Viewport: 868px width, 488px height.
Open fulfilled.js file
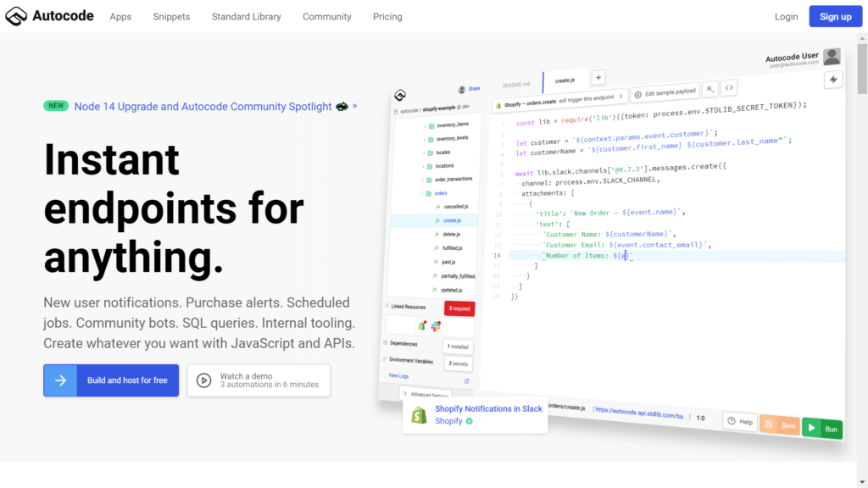pos(448,248)
